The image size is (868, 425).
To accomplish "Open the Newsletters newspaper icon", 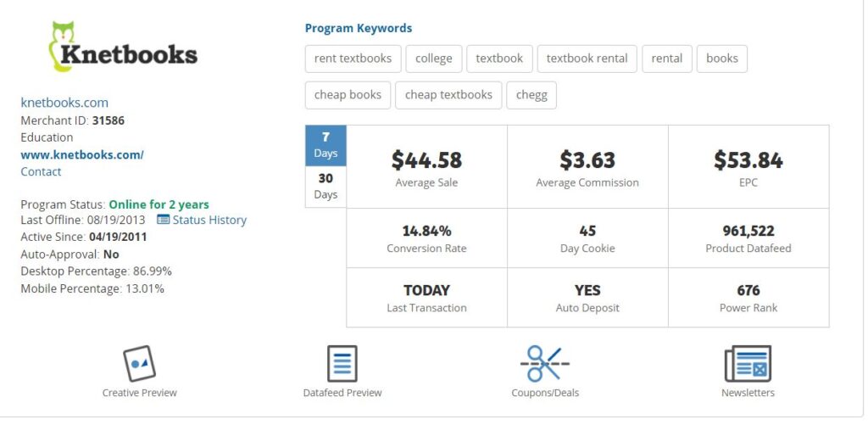I will click(748, 363).
